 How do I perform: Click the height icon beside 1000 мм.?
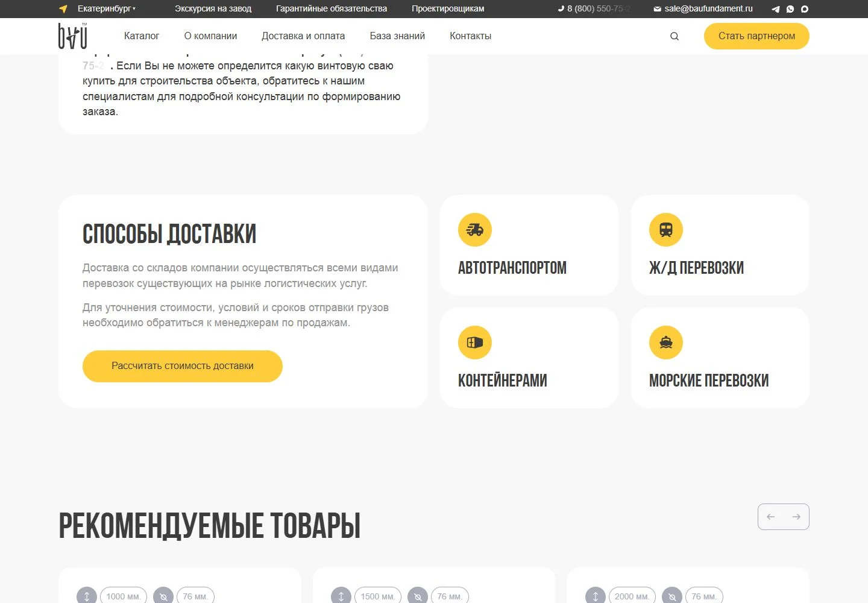tap(87, 596)
